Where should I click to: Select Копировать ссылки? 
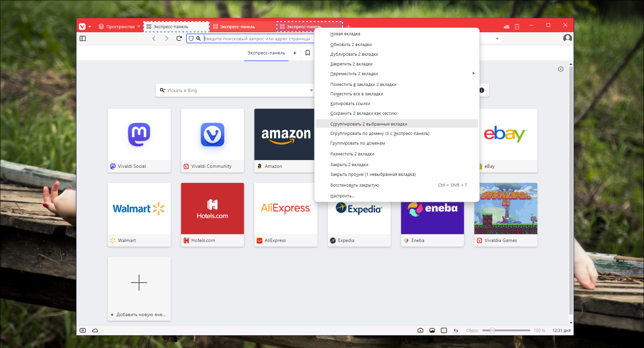pyautogui.click(x=397, y=104)
